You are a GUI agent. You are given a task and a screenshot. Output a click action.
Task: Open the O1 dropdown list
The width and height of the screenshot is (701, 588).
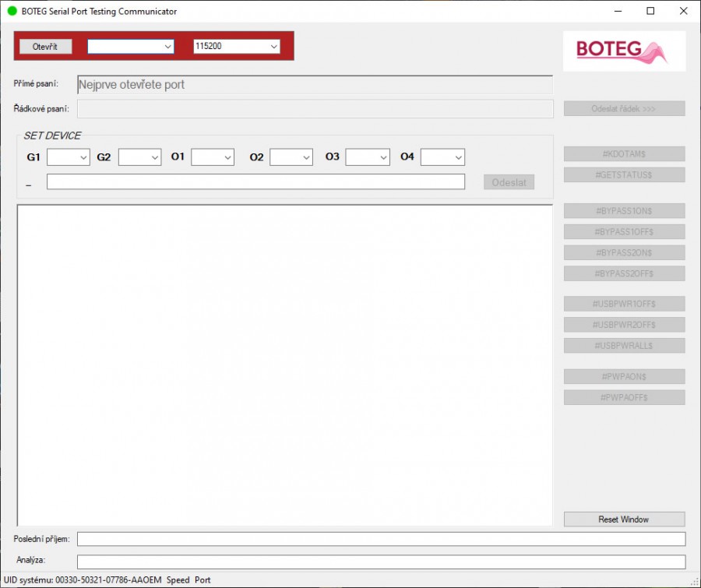tap(213, 157)
